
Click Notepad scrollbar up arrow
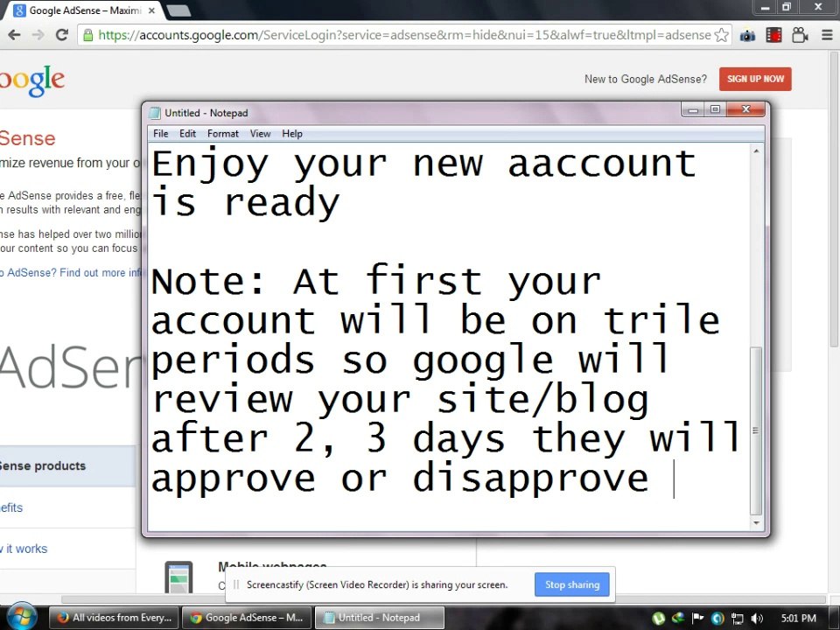756,151
